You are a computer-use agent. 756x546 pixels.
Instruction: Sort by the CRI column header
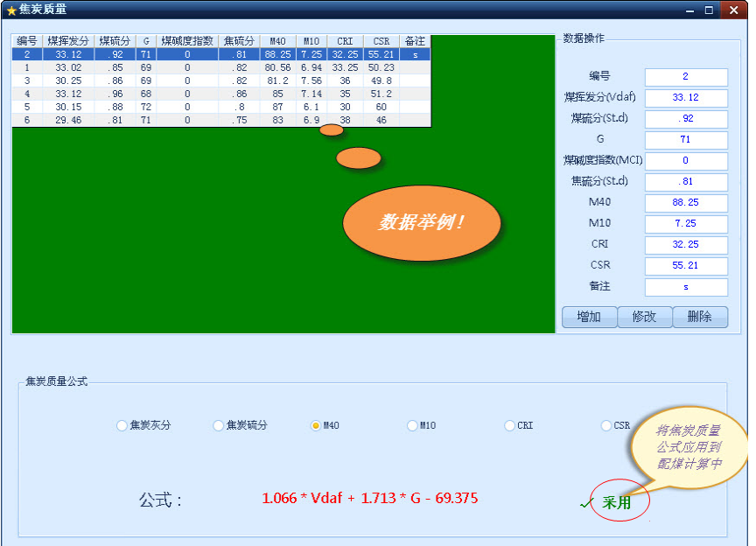coord(346,41)
